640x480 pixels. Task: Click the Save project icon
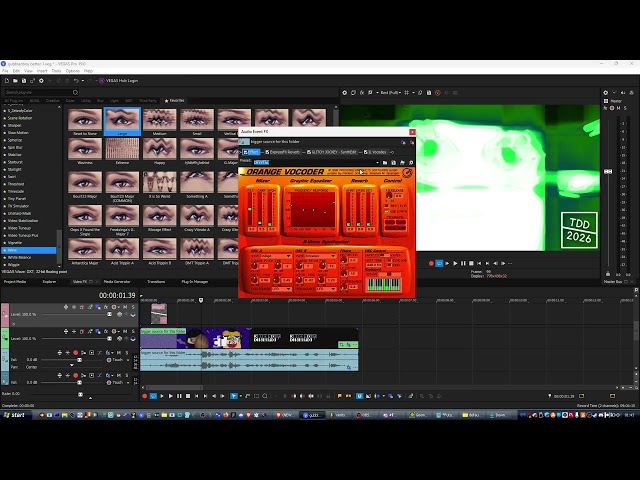tap(24, 81)
